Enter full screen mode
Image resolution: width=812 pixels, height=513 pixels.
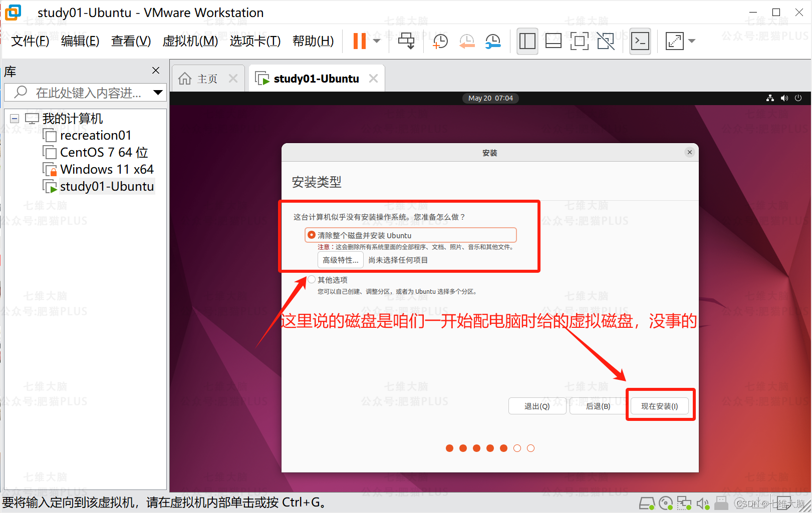[x=579, y=41]
